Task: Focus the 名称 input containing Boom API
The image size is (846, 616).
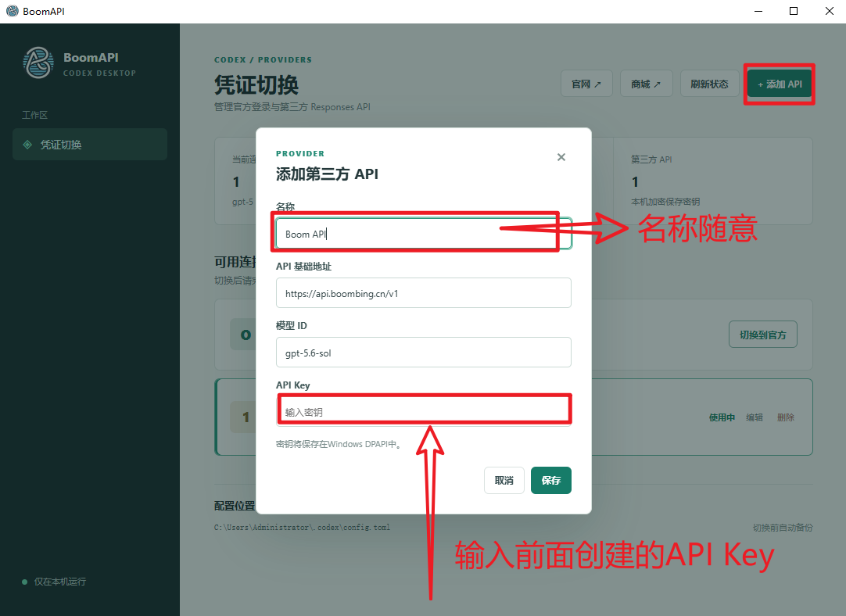Action: (424, 234)
